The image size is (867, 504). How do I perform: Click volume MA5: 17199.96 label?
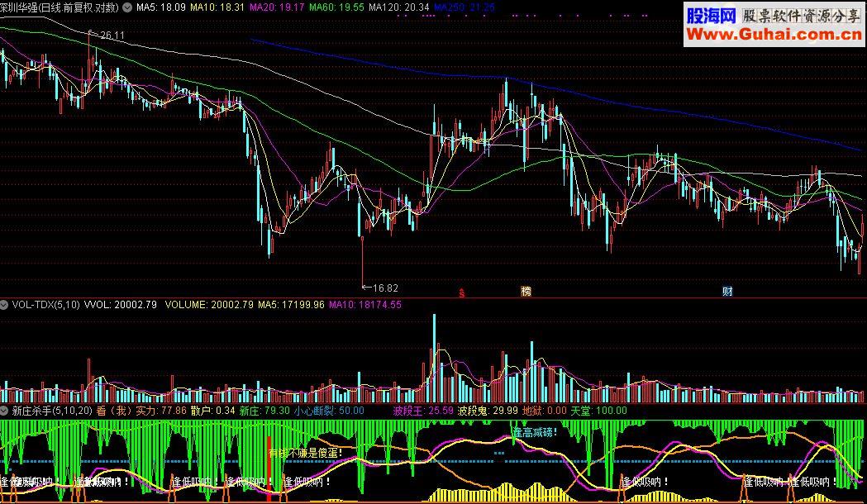tap(291, 305)
